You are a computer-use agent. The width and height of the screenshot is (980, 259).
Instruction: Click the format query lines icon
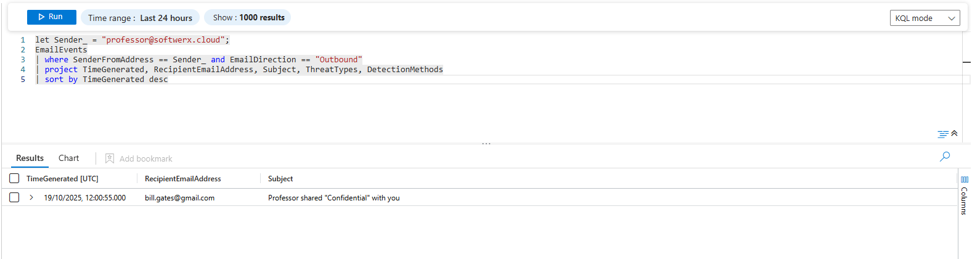(x=942, y=134)
